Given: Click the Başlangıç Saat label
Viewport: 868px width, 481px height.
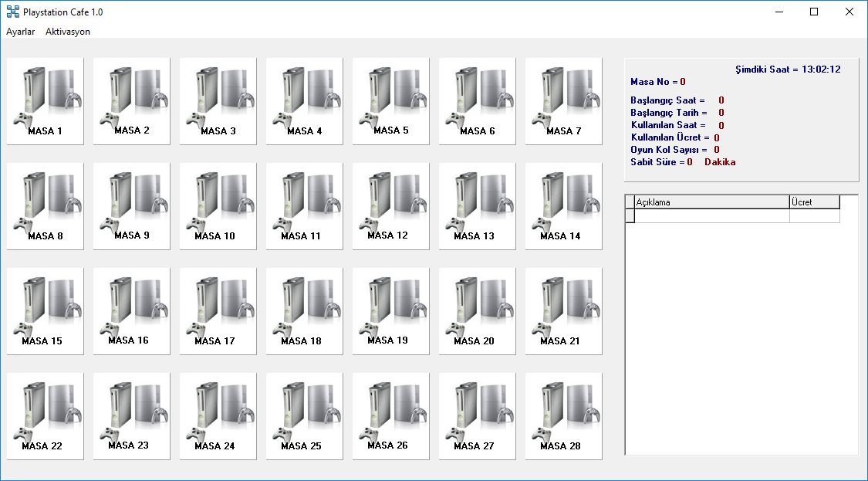Looking at the screenshot, I should coord(667,100).
